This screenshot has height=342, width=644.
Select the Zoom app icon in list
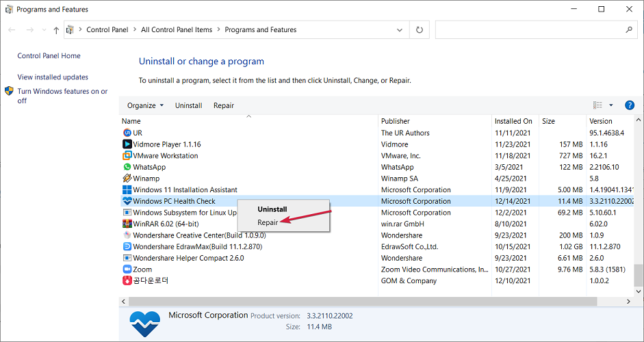click(x=127, y=269)
